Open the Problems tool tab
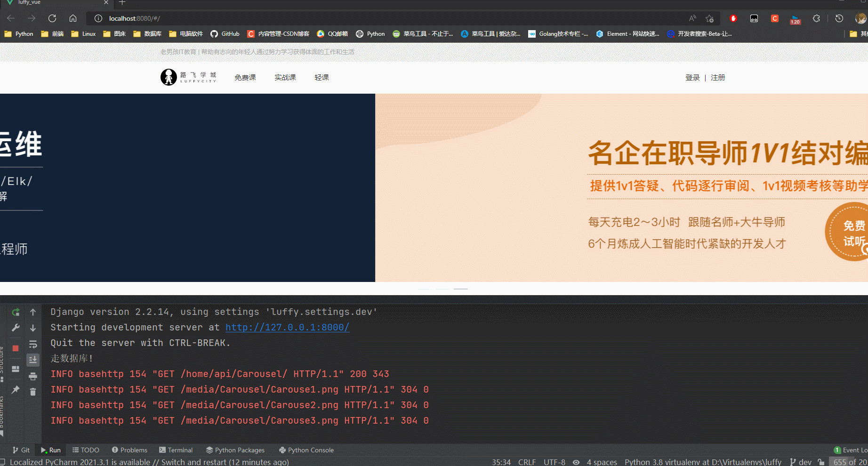 129,450
